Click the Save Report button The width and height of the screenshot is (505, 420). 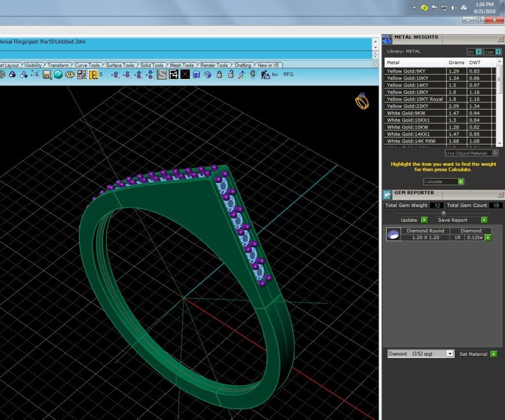tap(462, 220)
